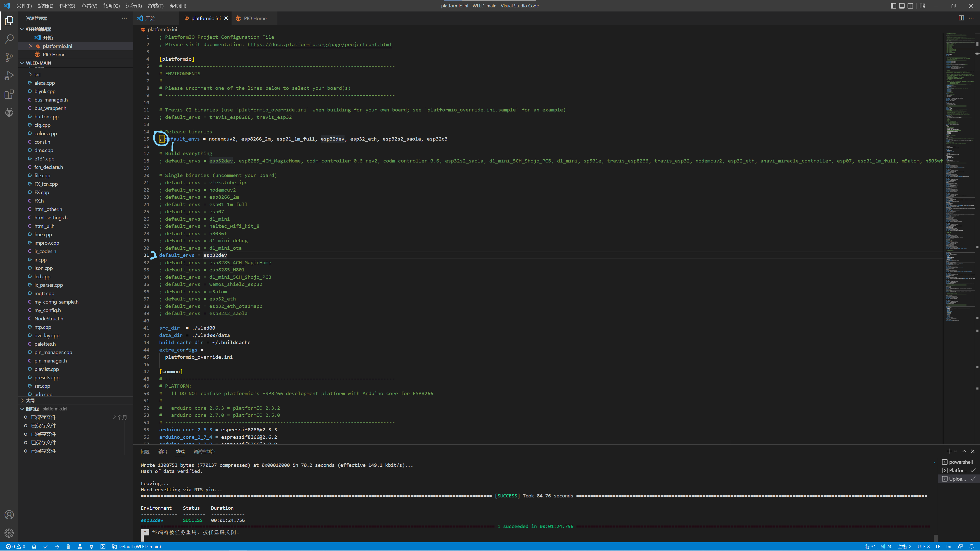Click PlatformIO Serial Monitor plug icon
The width and height of the screenshot is (980, 551).
(x=91, y=546)
